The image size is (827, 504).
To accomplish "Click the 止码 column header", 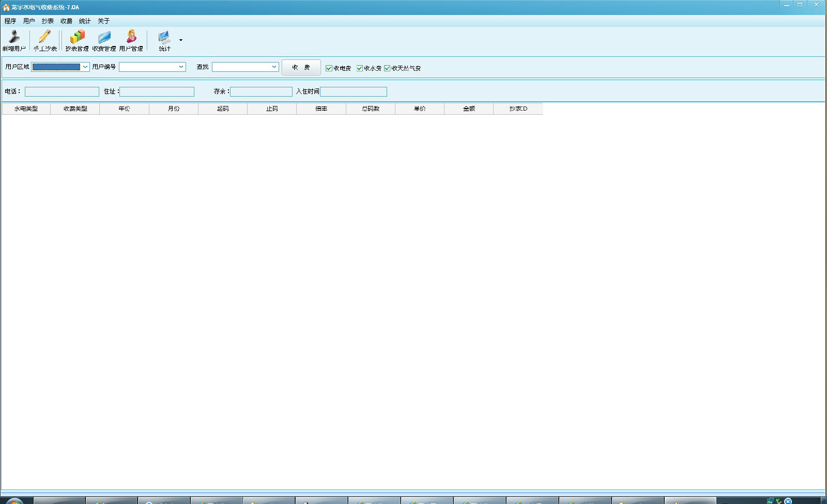I will tap(272, 109).
